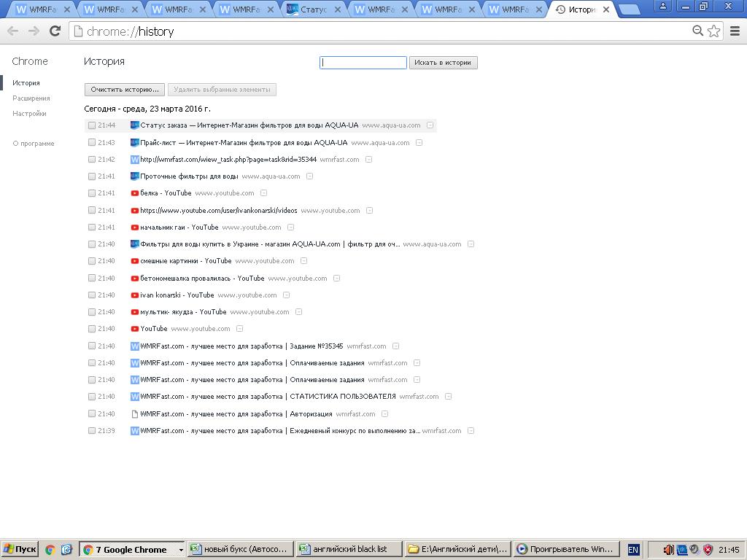Click the EN language indicator in taskbar
Screen dimensions: 747x560
pyautogui.click(x=633, y=550)
